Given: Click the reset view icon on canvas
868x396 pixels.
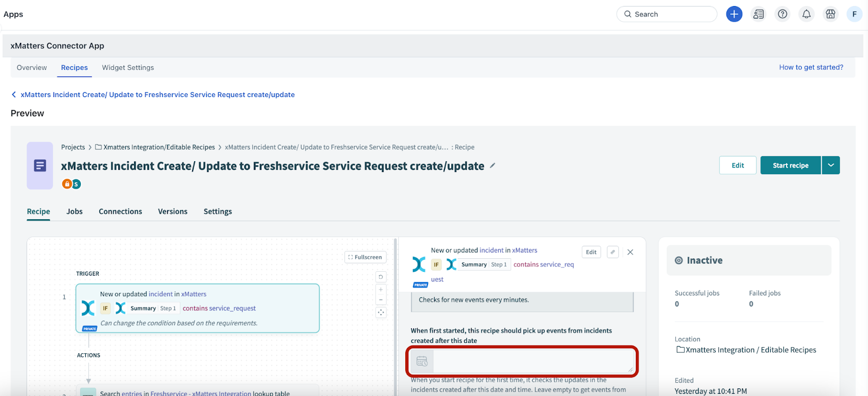Looking at the screenshot, I should click(381, 277).
